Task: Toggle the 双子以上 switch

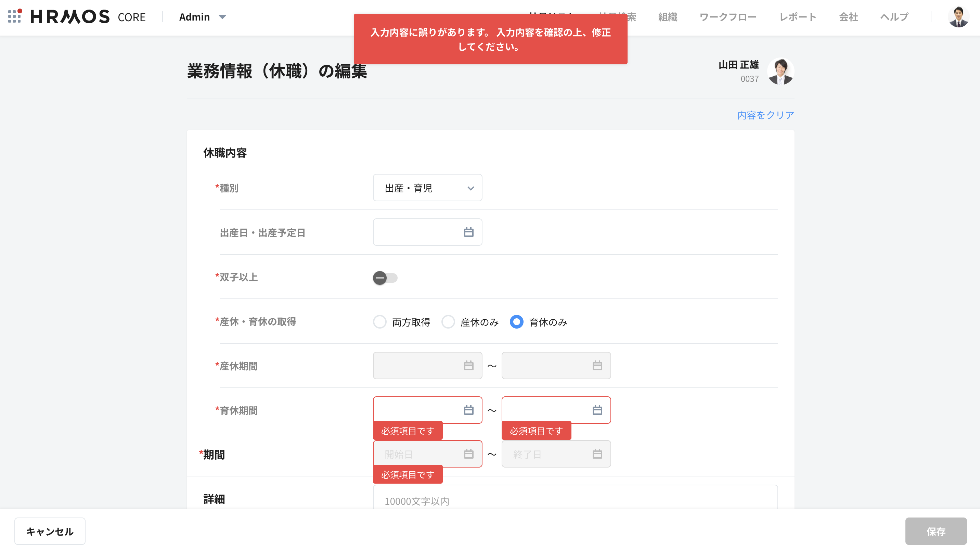Action: [385, 278]
